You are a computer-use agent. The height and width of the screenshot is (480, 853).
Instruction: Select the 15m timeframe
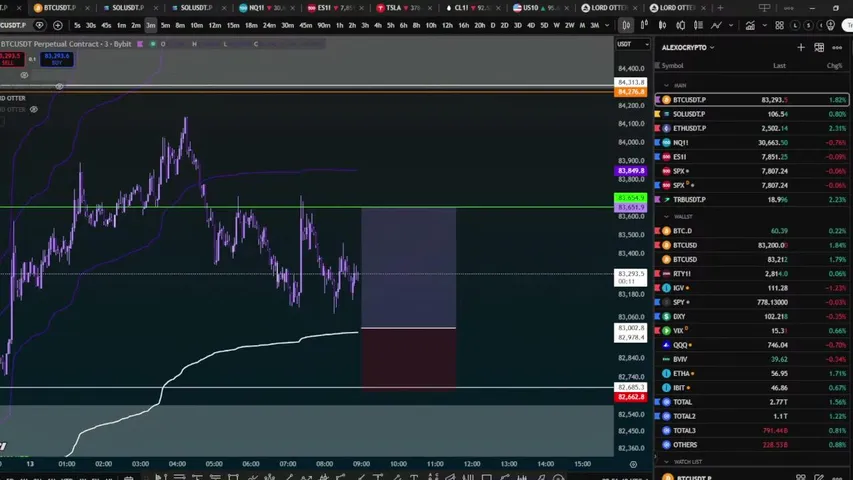pyautogui.click(x=233, y=25)
